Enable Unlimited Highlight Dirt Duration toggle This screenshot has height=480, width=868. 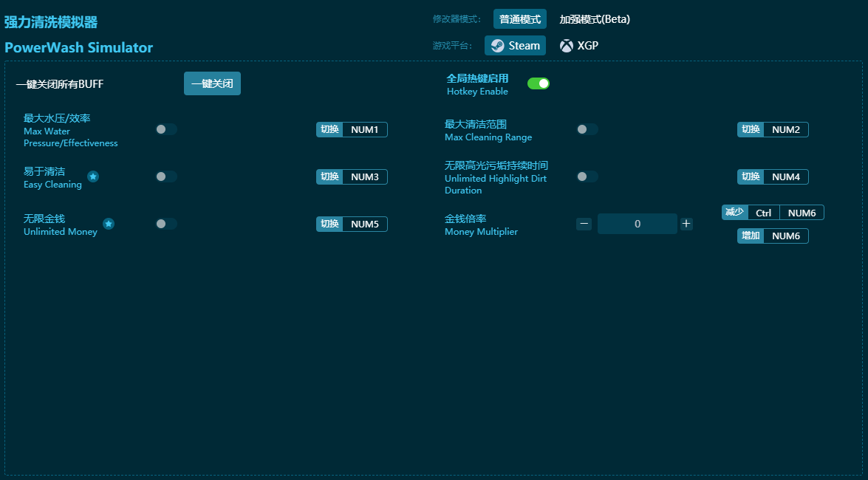pos(587,176)
